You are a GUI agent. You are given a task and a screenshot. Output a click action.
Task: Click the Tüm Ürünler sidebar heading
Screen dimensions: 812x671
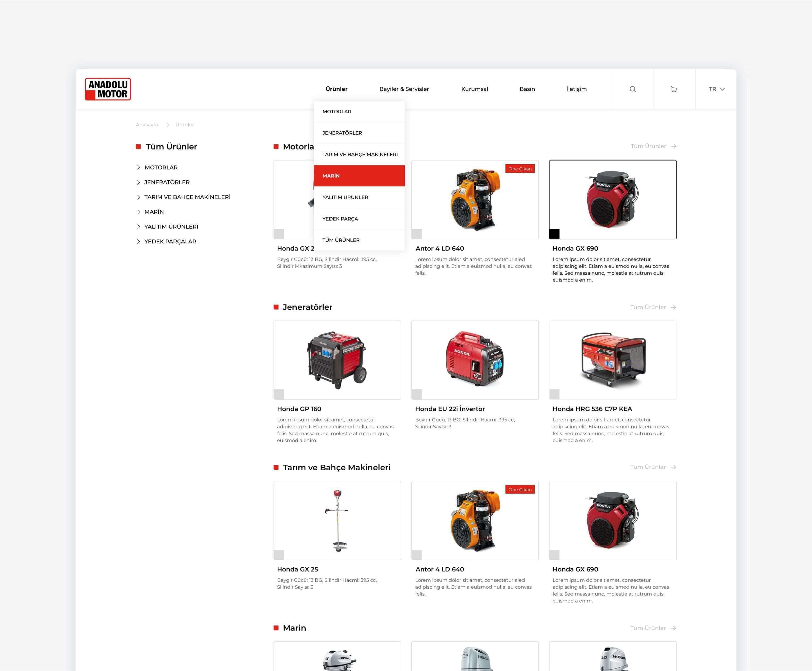tap(171, 146)
